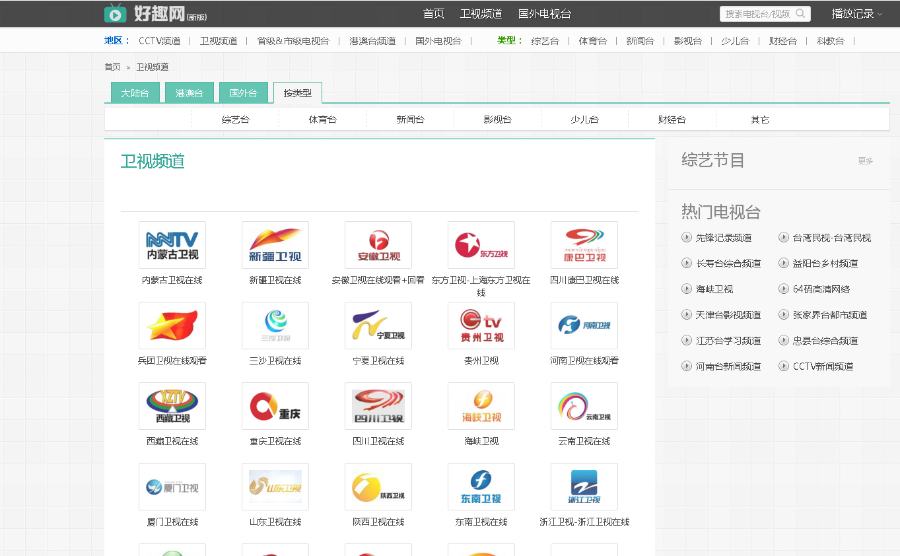Open the 河南卫视 channel logo
900x556 pixels.
[x=584, y=326]
